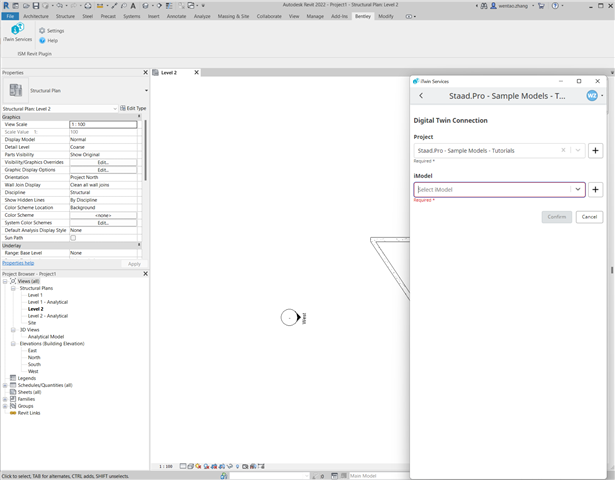Close the Properties panel with its X
This screenshot has width=615, height=480.
[x=144, y=73]
